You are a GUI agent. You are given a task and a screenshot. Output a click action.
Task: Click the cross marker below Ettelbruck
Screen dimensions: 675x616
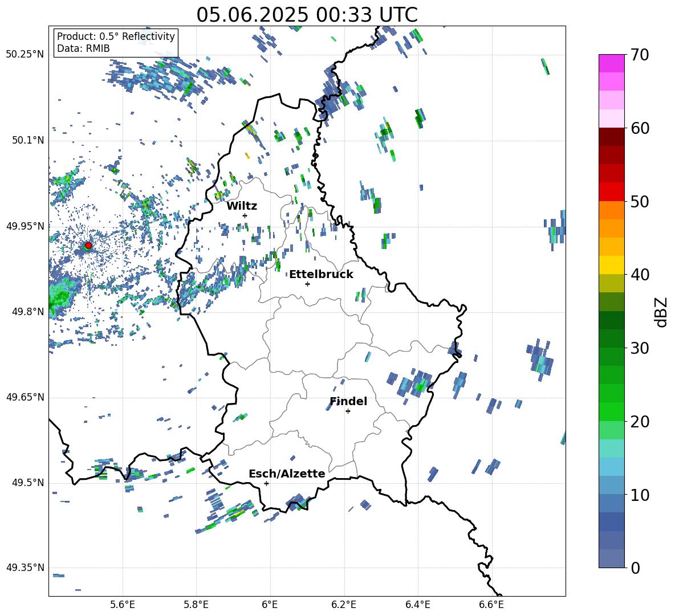[307, 284]
